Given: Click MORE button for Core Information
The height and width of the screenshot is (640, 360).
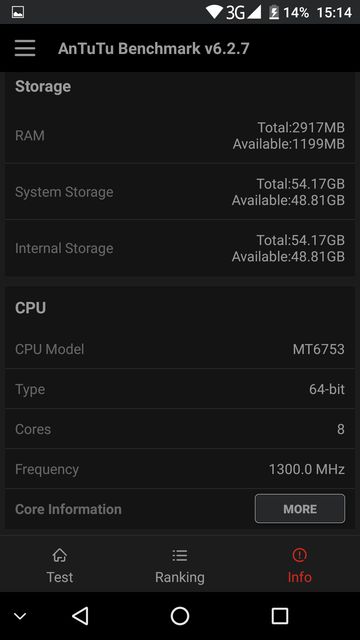Looking at the screenshot, I should tap(300, 509).
